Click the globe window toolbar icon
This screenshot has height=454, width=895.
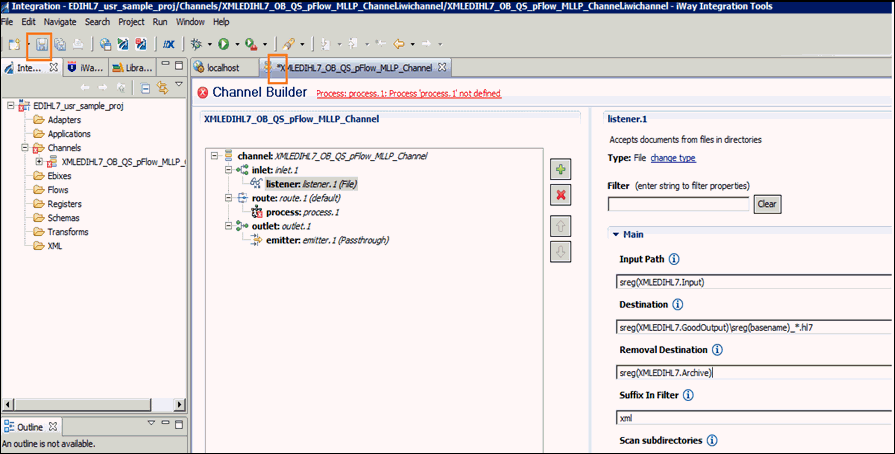point(105,44)
